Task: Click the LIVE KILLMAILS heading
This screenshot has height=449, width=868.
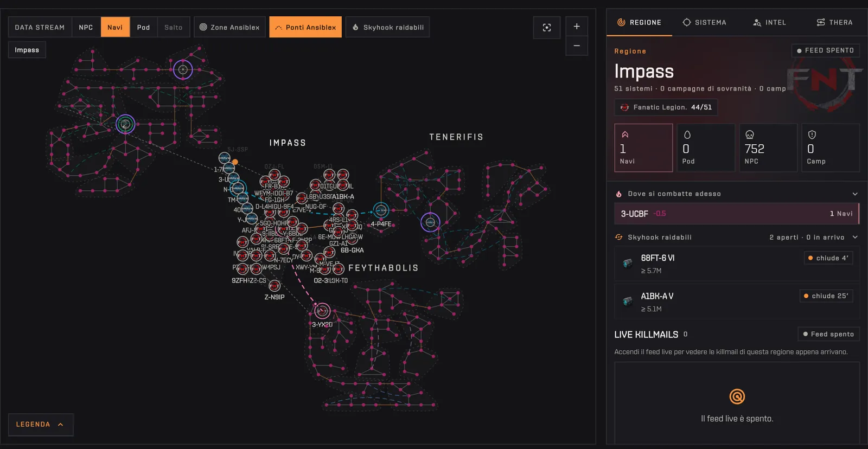Action: (x=646, y=335)
